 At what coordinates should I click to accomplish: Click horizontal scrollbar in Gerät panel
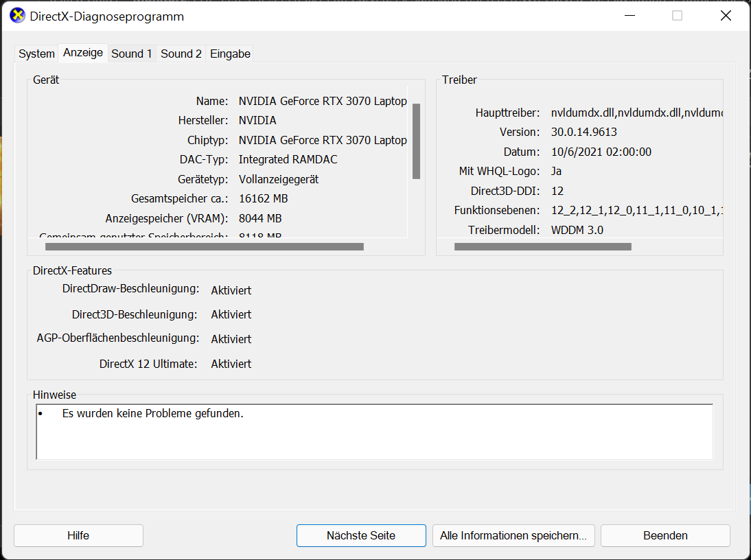(x=205, y=247)
